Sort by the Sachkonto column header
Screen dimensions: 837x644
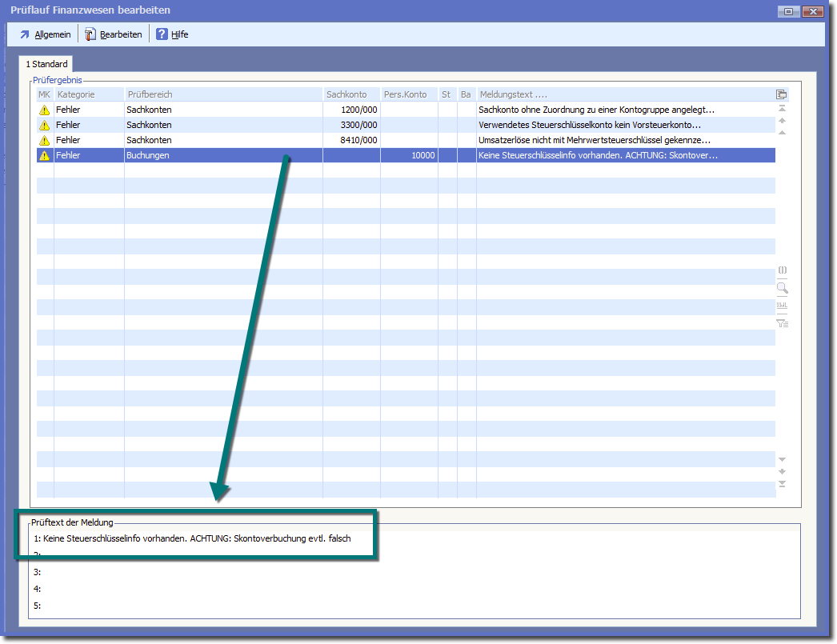click(x=350, y=94)
